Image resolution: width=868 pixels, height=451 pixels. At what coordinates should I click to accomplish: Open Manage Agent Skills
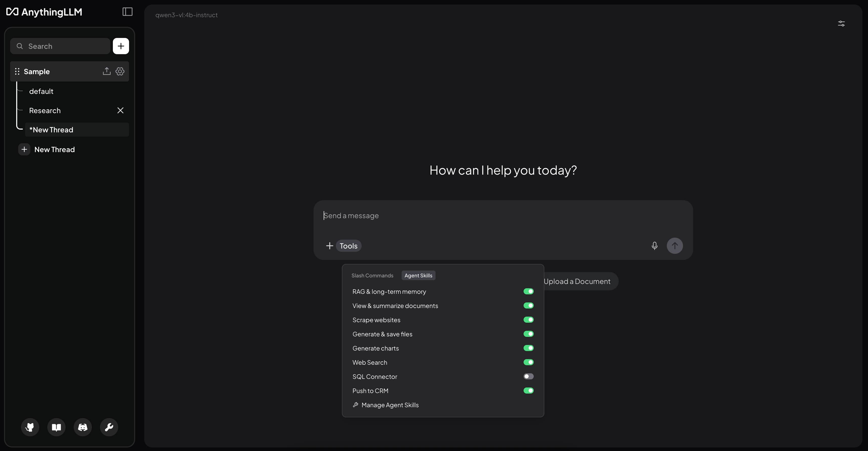(x=389, y=405)
